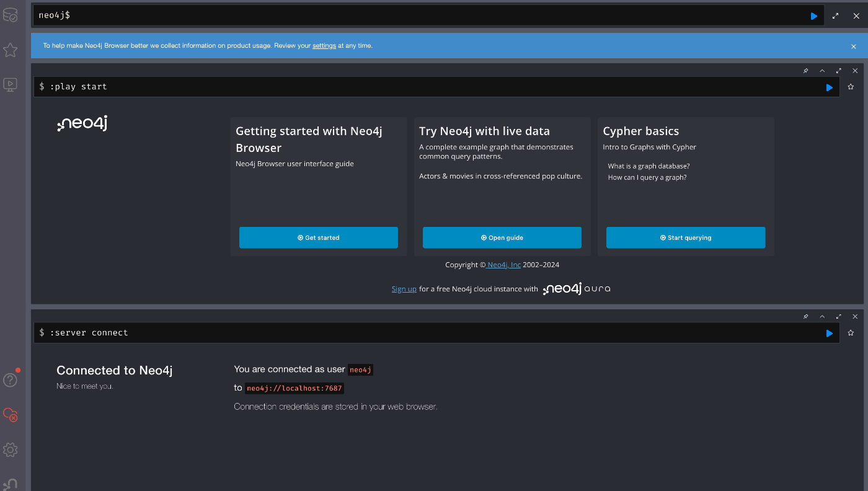Clear the main editor with X icon
The image size is (868, 491).
(856, 16)
